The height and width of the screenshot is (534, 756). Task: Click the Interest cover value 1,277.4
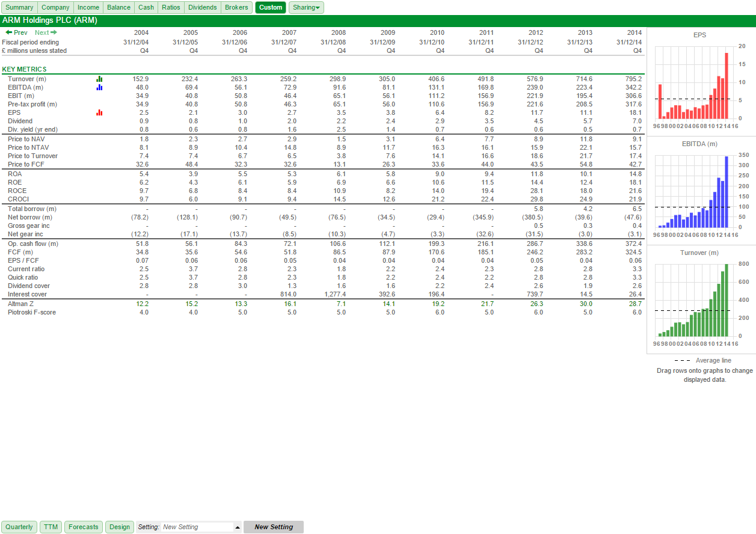(334, 294)
